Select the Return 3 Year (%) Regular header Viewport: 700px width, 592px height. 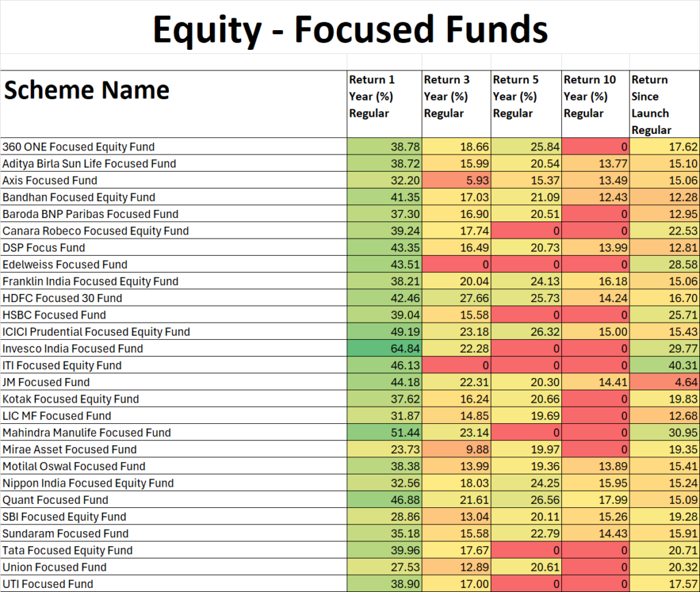(x=456, y=104)
